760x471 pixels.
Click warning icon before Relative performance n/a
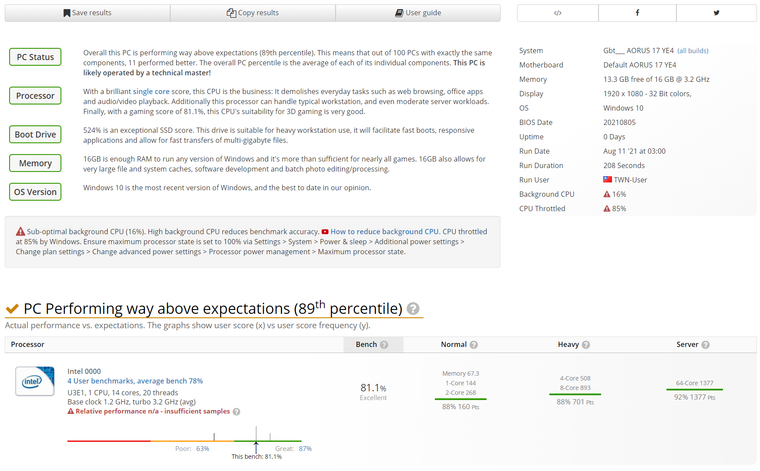71,411
